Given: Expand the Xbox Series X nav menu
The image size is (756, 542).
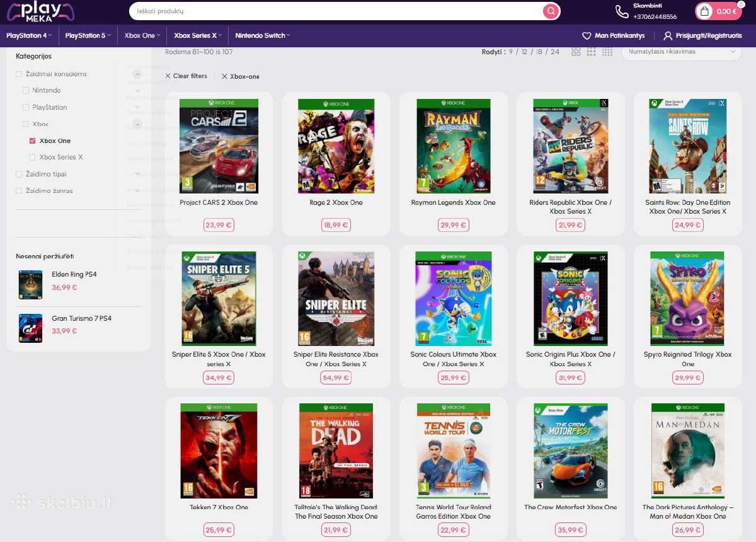Looking at the screenshot, I should coord(198,35).
